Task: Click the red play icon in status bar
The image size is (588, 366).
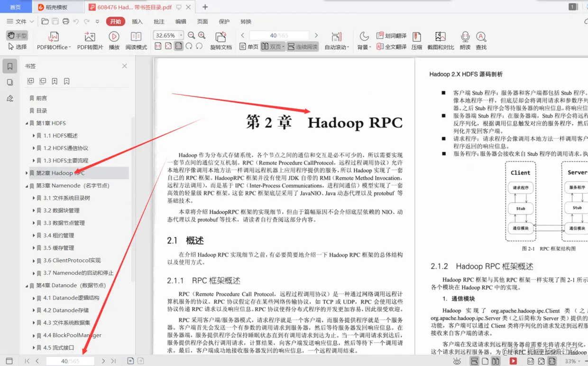Action: 513,361
